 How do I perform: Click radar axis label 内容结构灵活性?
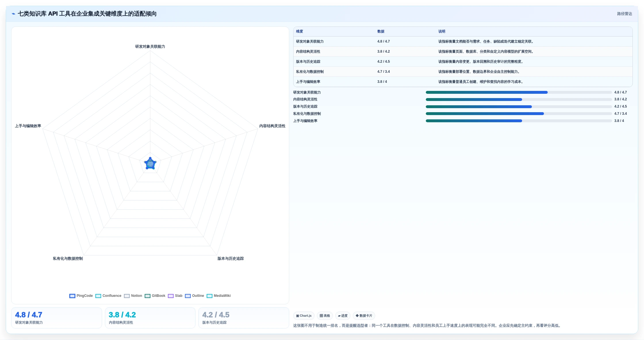tap(272, 126)
